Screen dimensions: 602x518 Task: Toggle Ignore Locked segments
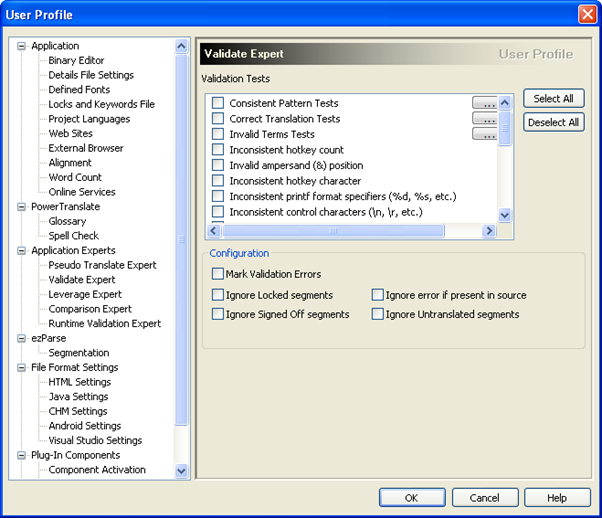[218, 295]
